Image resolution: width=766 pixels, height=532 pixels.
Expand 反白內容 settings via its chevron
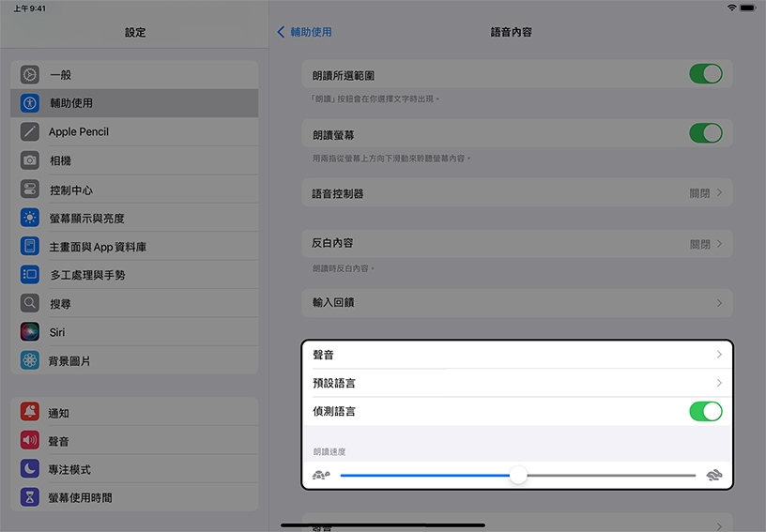(719, 244)
